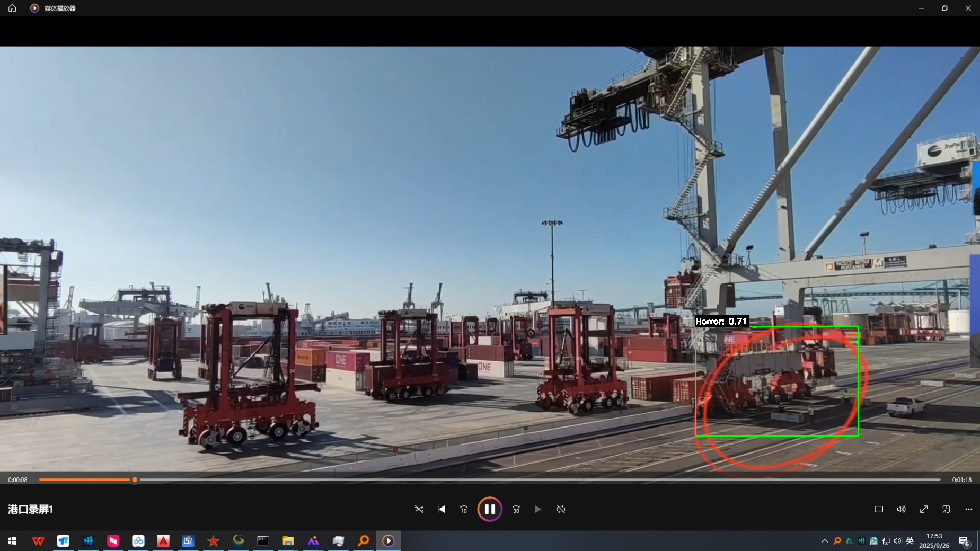Click the taskbar clock showing 17:53
Image resolution: width=980 pixels, height=551 pixels.
coord(934,541)
